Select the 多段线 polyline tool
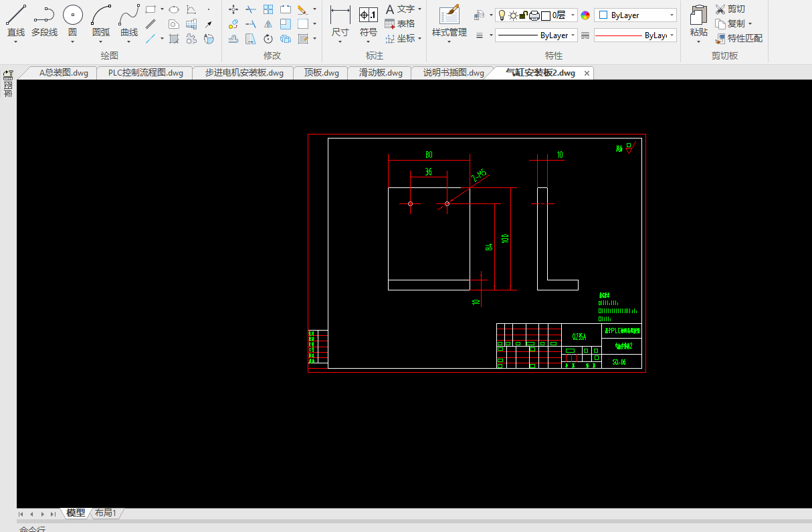This screenshot has height=532, width=812. point(44,20)
